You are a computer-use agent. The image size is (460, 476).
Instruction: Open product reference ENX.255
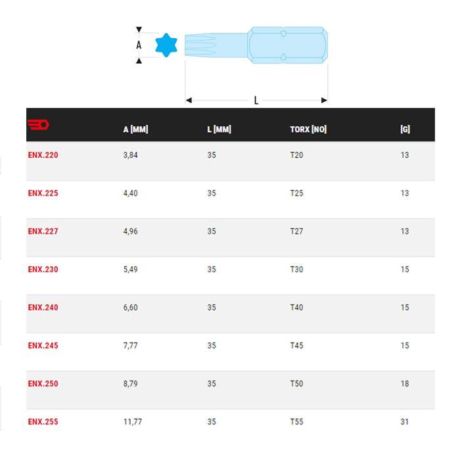coord(43,421)
